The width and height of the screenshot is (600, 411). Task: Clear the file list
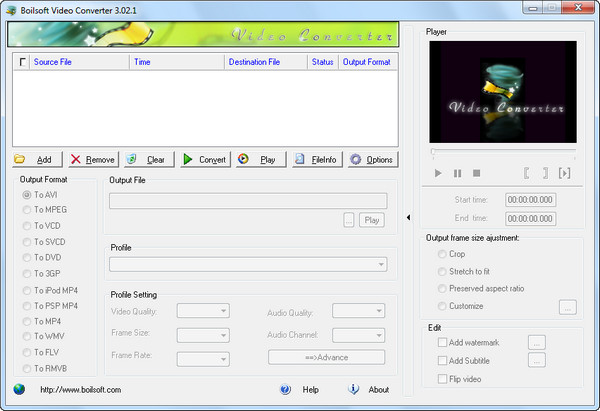pyautogui.click(x=147, y=159)
